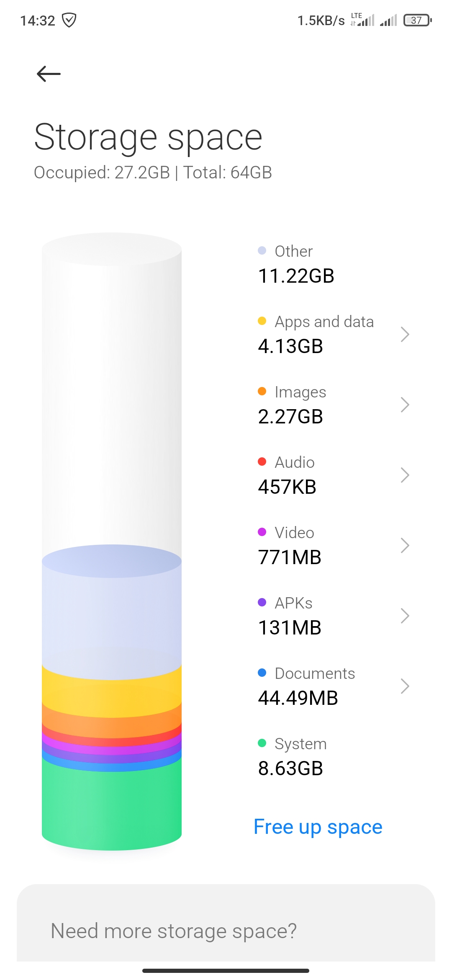Viewport: 452px width, 980px height.
Task: Open APKs chevron arrow
Action: (x=405, y=616)
